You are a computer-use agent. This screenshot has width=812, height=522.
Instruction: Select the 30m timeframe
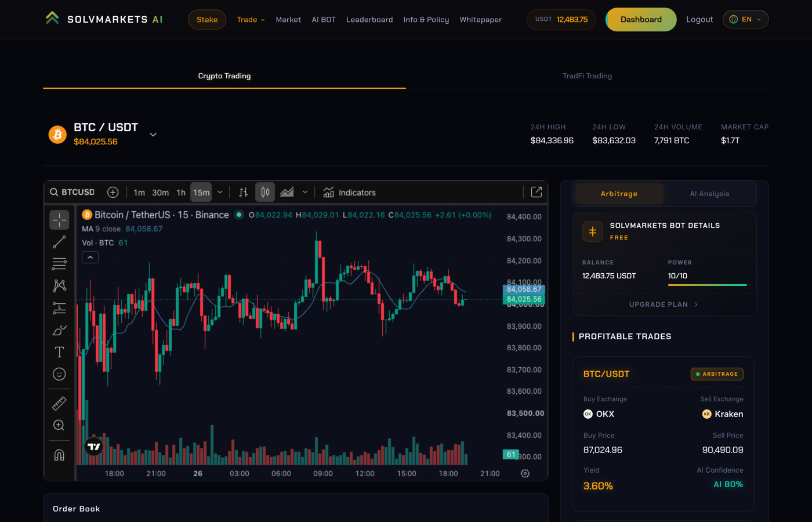pyautogui.click(x=161, y=193)
